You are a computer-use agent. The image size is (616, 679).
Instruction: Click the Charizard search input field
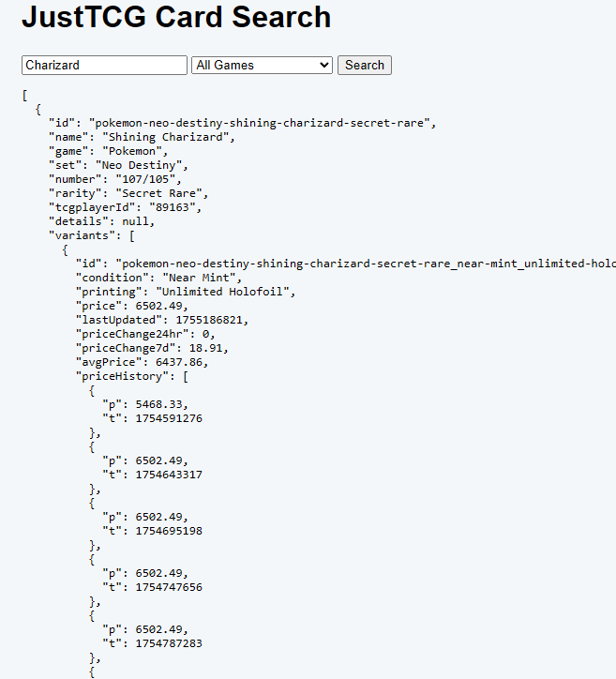(x=104, y=65)
